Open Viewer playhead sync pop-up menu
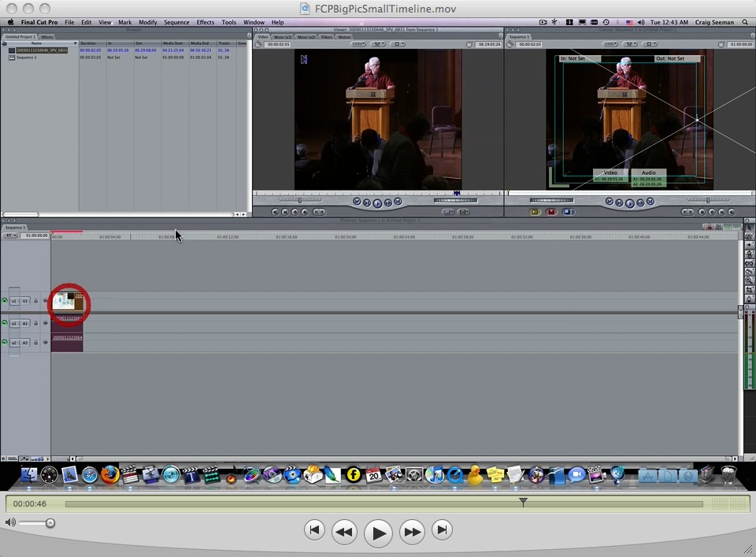 377,44
